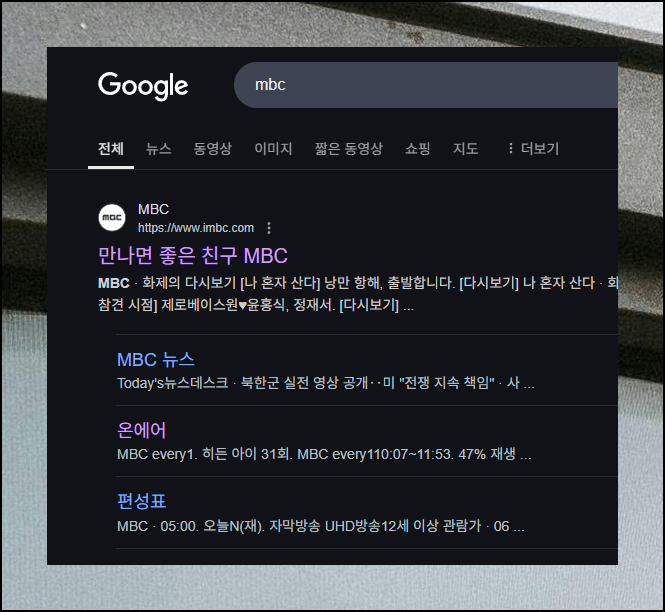The width and height of the screenshot is (665, 612).
Task: Click the snippet starting 'Today's뉴스데스크'
Action: pyautogui.click(x=326, y=383)
